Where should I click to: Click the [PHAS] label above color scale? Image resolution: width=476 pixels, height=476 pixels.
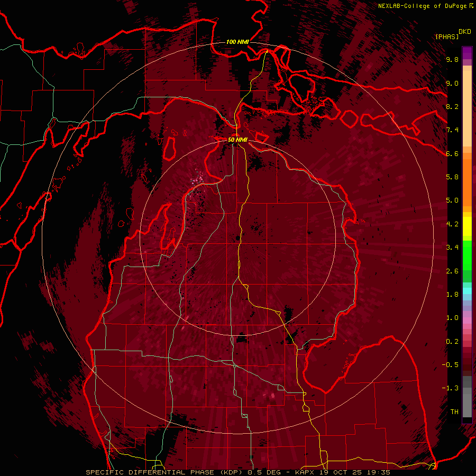coord(447,36)
